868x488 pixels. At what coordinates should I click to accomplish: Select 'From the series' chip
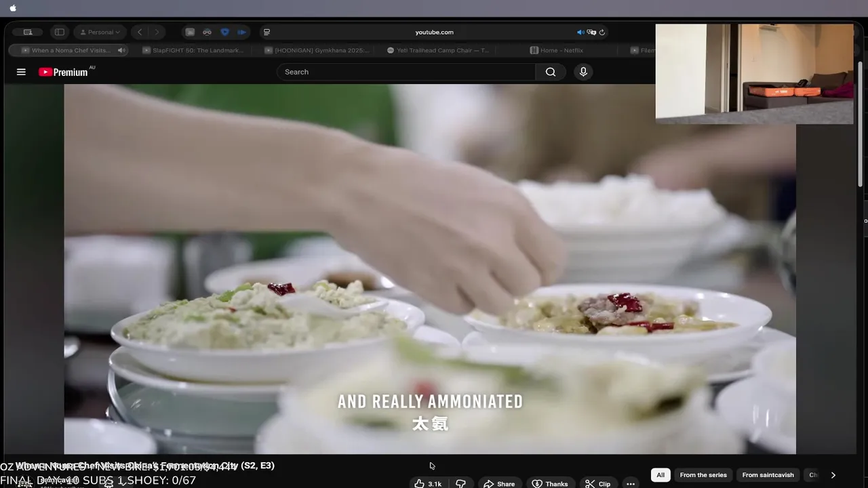tap(703, 475)
